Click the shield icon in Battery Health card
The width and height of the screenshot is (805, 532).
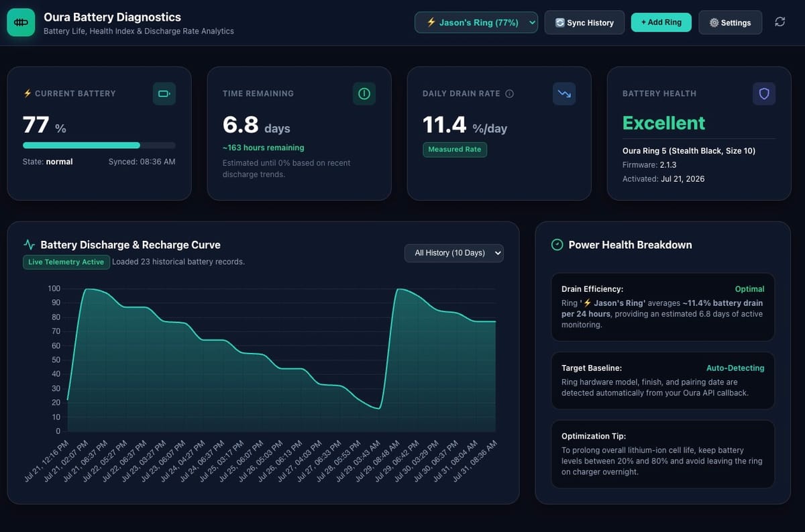[x=764, y=94]
